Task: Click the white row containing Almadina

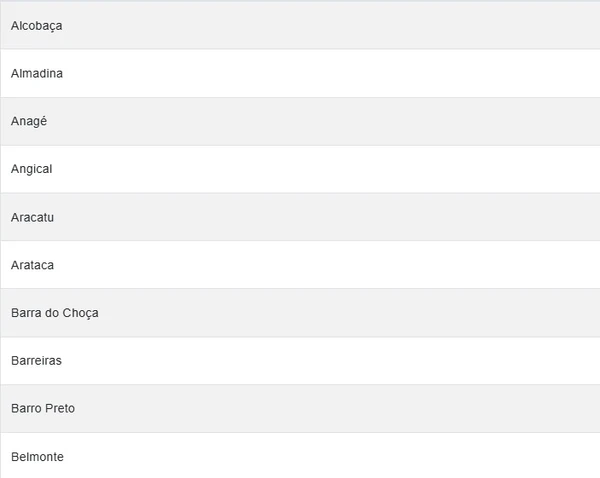Action: (x=300, y=73)
